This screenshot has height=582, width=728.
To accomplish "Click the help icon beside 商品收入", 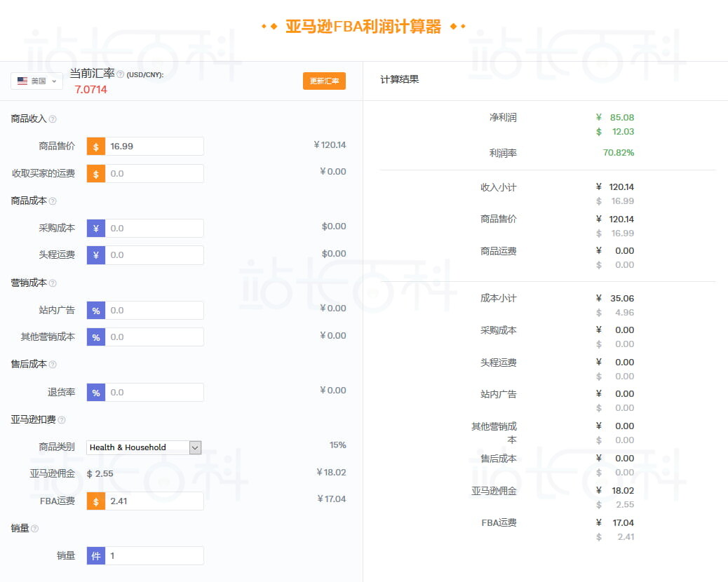I will point(53,119).
